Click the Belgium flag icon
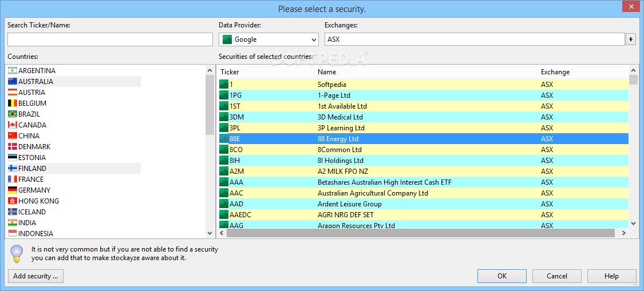 pyautogui.click(x=13, y=103)
